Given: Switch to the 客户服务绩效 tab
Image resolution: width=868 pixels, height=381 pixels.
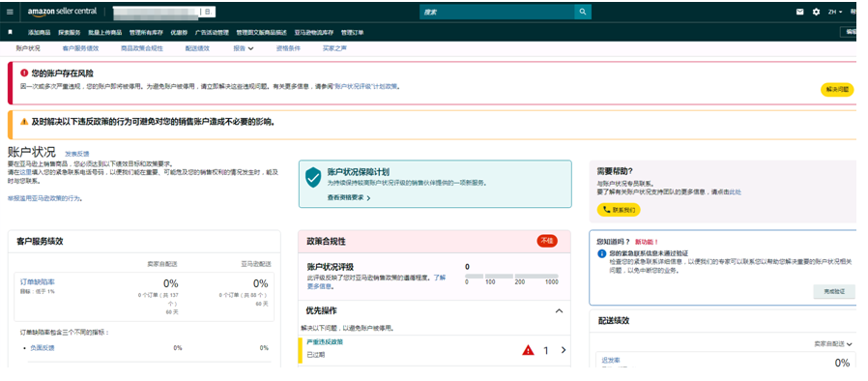Looking at the screenshot, I should (80, 48).
